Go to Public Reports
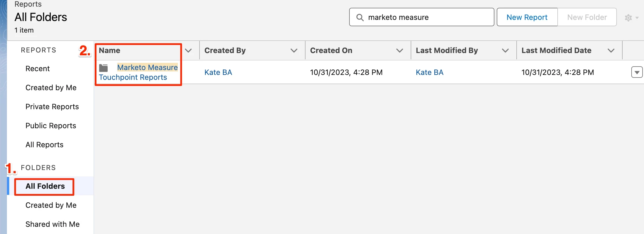644x234 pixels. (x=51, y=126)
